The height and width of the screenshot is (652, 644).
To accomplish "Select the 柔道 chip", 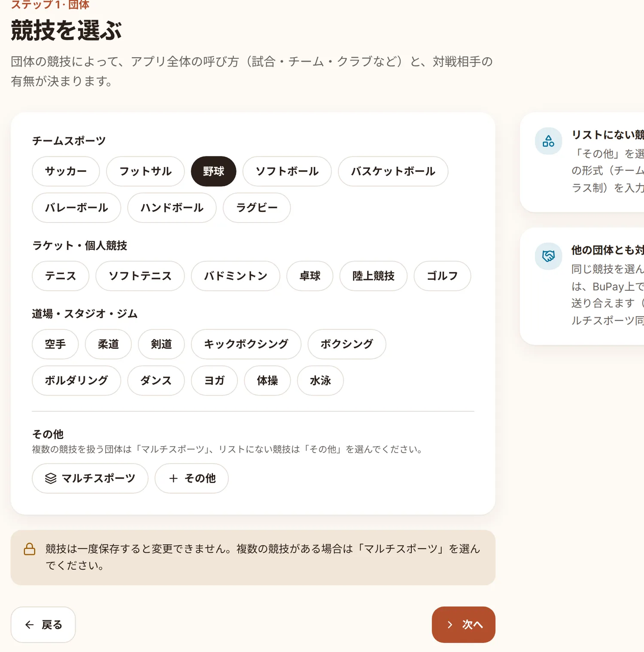I will click(108, 344).
